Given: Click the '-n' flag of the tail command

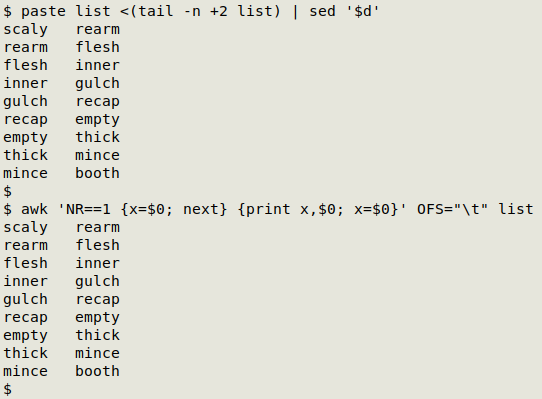Looking at the screenshot, I should pos(192,11).
